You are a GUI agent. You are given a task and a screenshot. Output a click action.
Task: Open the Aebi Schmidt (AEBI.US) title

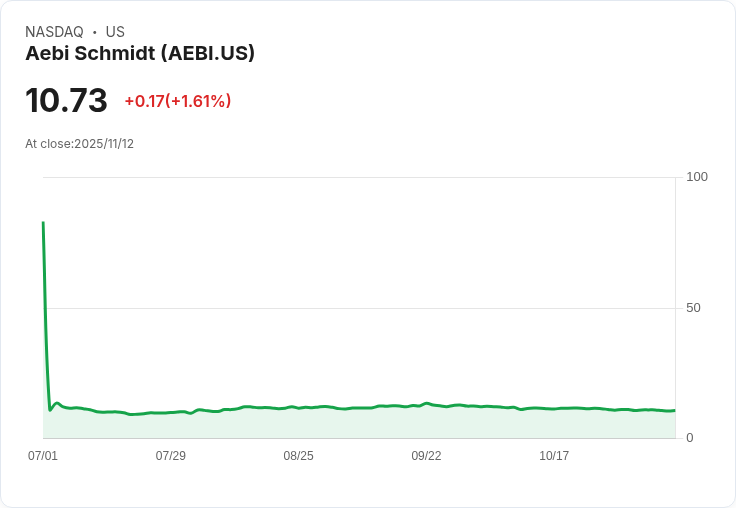140,53
